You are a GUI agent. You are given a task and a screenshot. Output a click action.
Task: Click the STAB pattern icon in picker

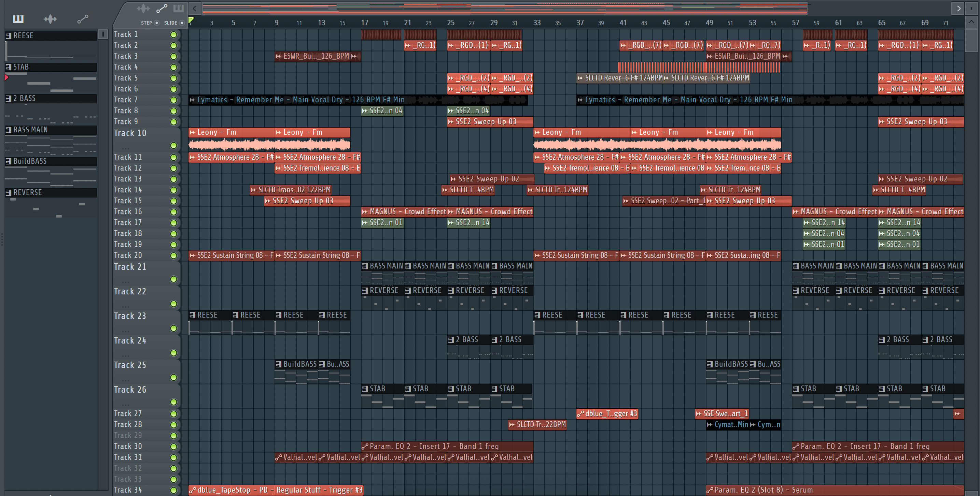point(9,67)
